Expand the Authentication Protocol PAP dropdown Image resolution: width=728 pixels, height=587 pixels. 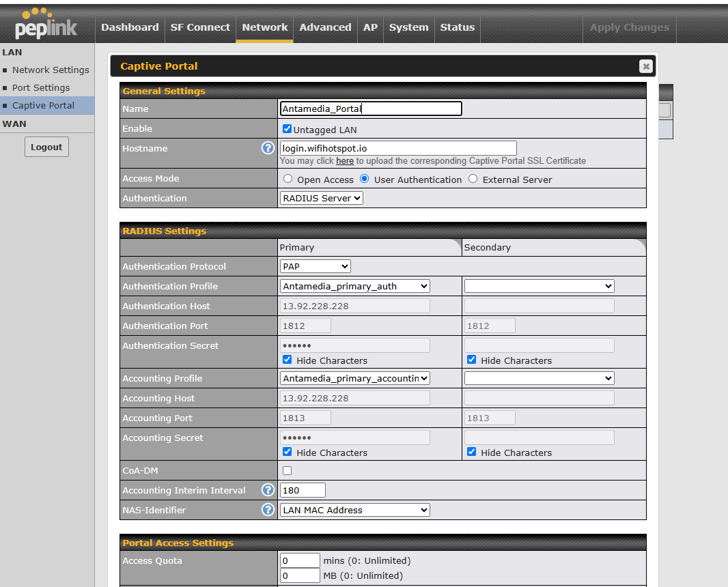click(x=316, y=266)
